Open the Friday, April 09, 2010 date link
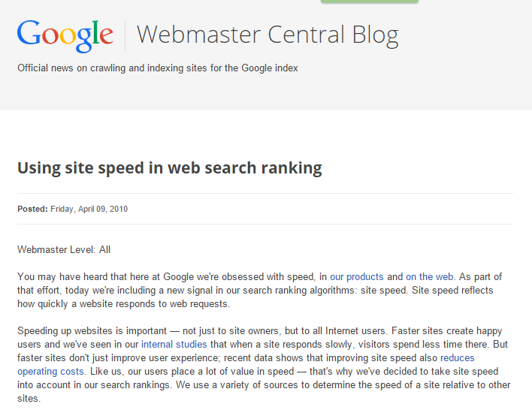The height and width of the screenshot is (413, 532). pos(89,209)
